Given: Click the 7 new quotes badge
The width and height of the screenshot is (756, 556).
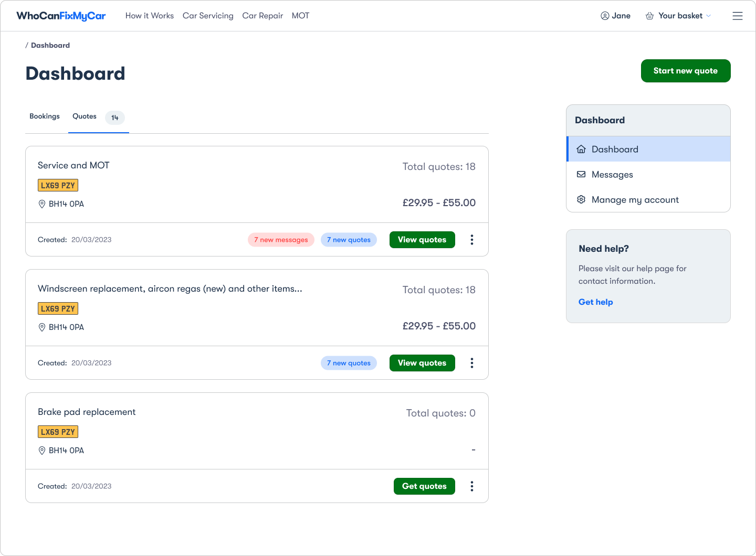Looking at the screenshot, I should click(x=349, y=240).
